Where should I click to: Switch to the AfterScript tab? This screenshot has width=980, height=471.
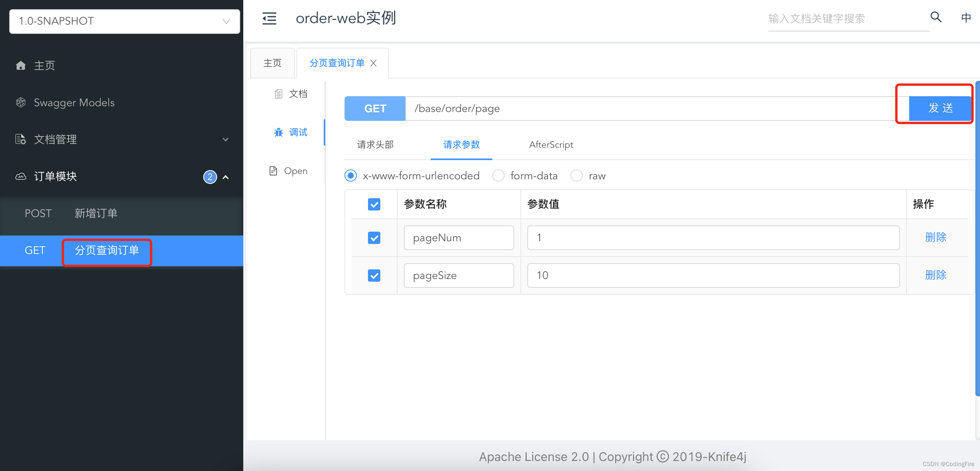point(551,145)
